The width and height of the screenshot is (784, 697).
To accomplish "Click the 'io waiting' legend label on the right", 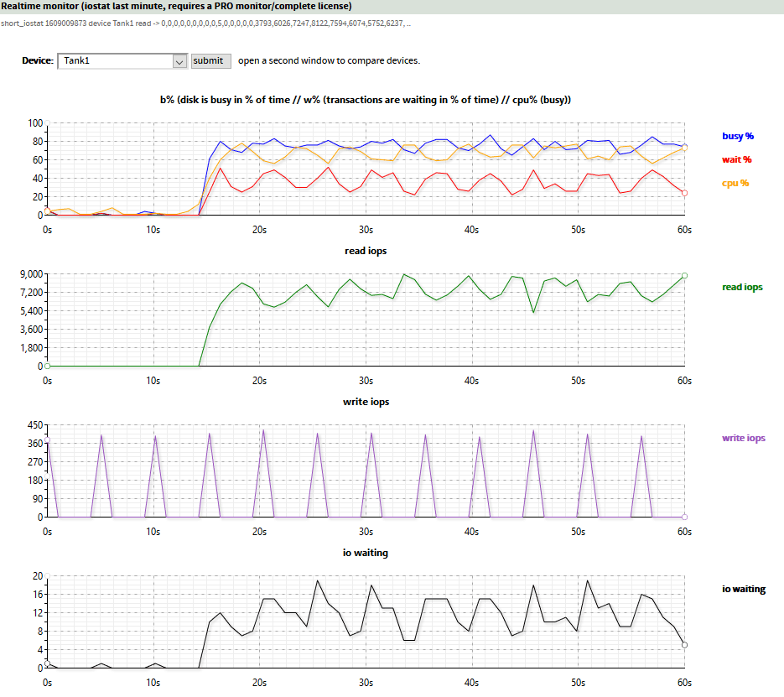I will tap(744, 589).
